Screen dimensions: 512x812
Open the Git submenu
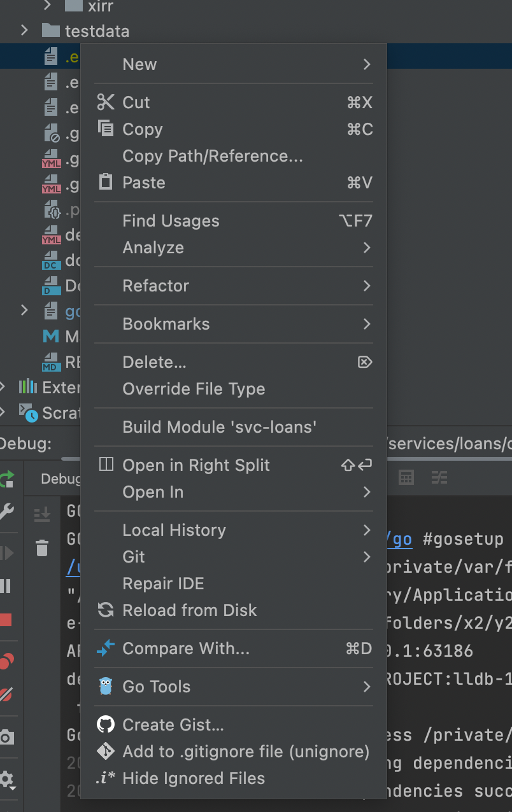(234, 557)
